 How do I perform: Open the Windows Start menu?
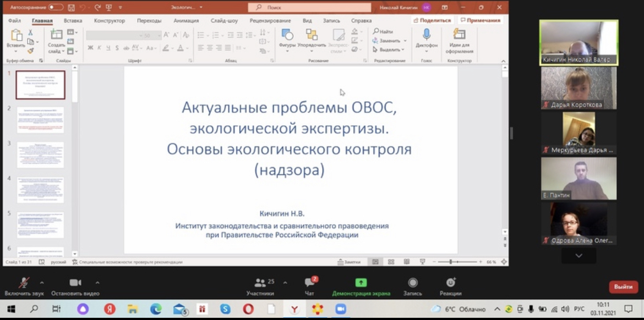click(x=12, y=309)
